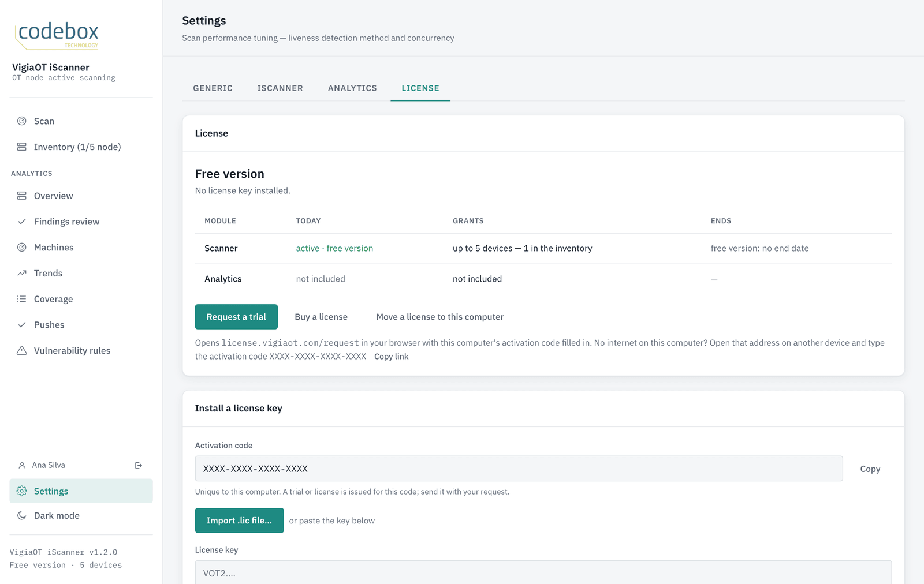Click the License key text box
Viewport: 924px width, 584px height.
click(x=543, y=572)
